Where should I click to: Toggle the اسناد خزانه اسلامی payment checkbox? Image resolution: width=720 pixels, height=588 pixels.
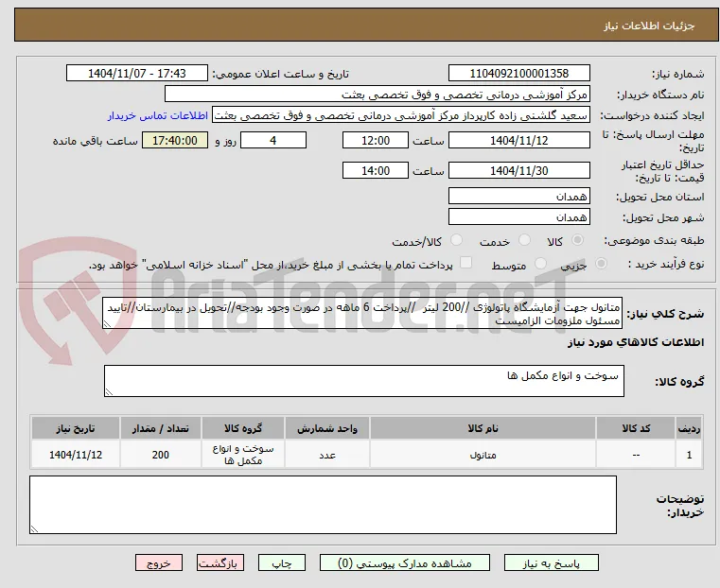click(465, 263)
